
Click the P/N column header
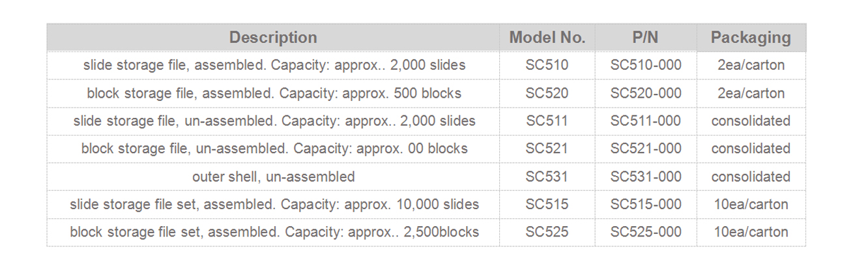645,38
